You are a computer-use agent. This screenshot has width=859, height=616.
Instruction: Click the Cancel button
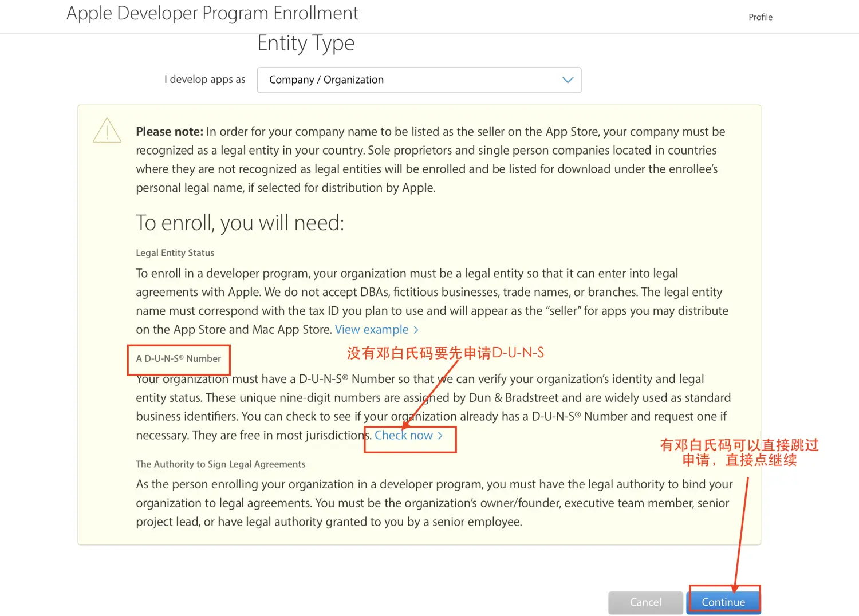coord(645,602)
